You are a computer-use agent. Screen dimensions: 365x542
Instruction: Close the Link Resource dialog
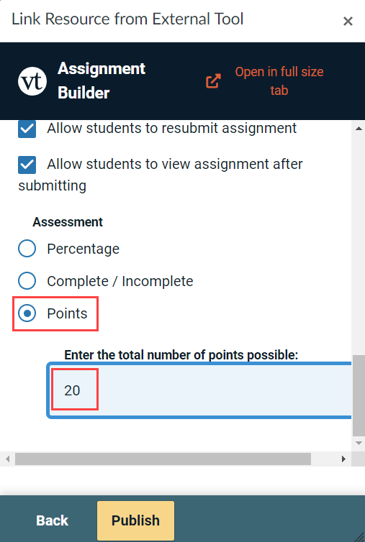click(x=348, y=21)
